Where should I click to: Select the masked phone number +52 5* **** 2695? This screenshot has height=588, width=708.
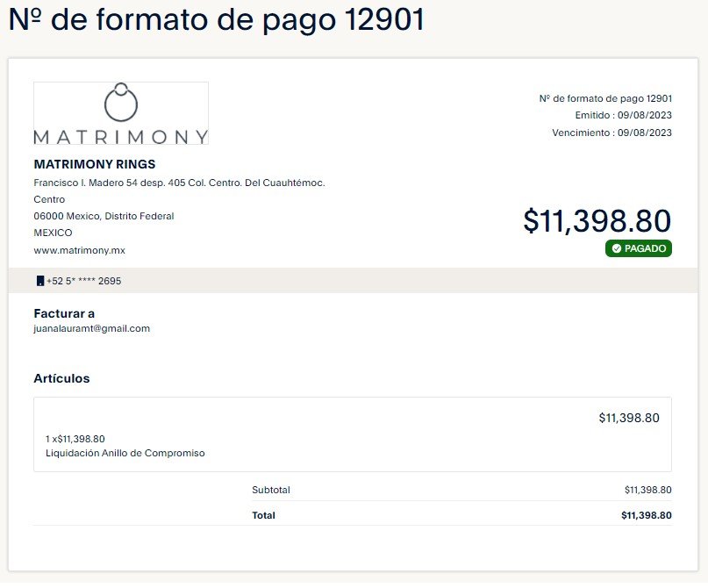(84, 281)
